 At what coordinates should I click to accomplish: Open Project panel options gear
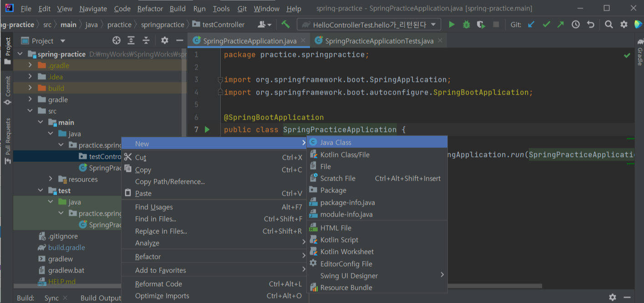[x=165, y=40]
